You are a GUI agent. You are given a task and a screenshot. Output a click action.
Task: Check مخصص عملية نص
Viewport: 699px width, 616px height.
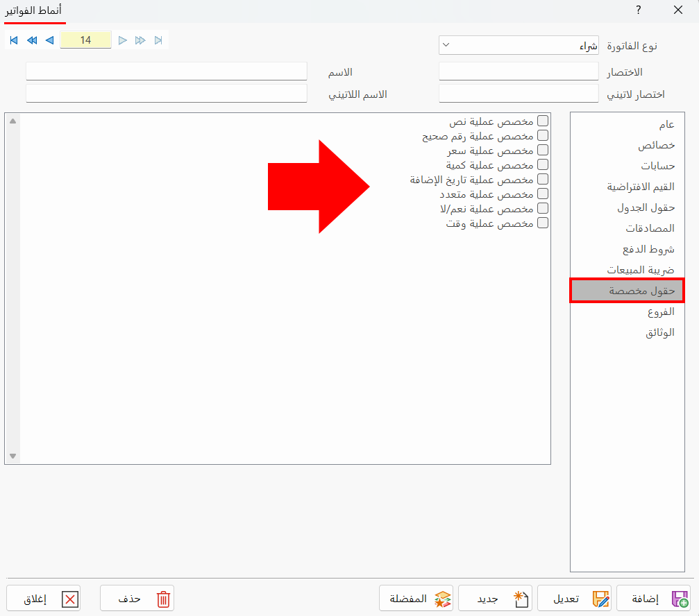[x=543, y=121]
